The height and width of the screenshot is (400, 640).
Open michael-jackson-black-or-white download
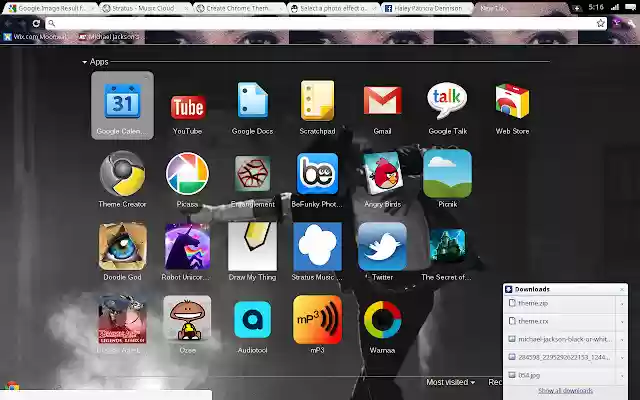[x=560, y=340]
